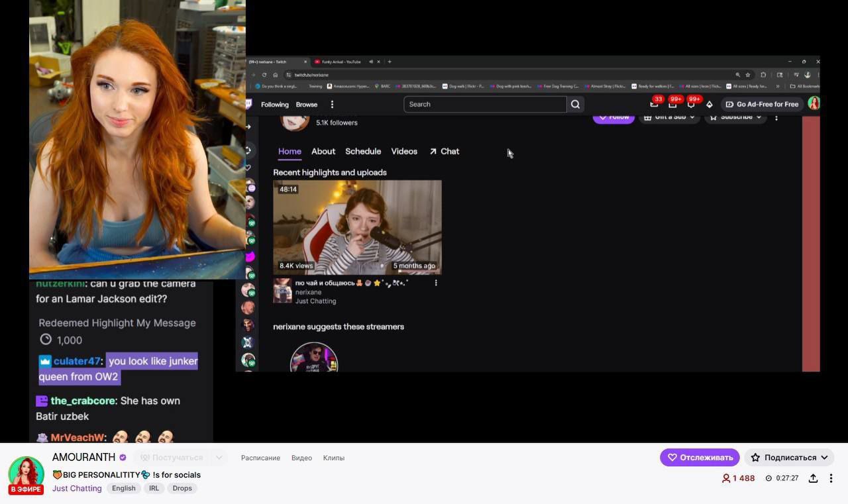
Task: Click the All Bookmarks folder in bookmarks bar
Action: [x=804, y=86]
